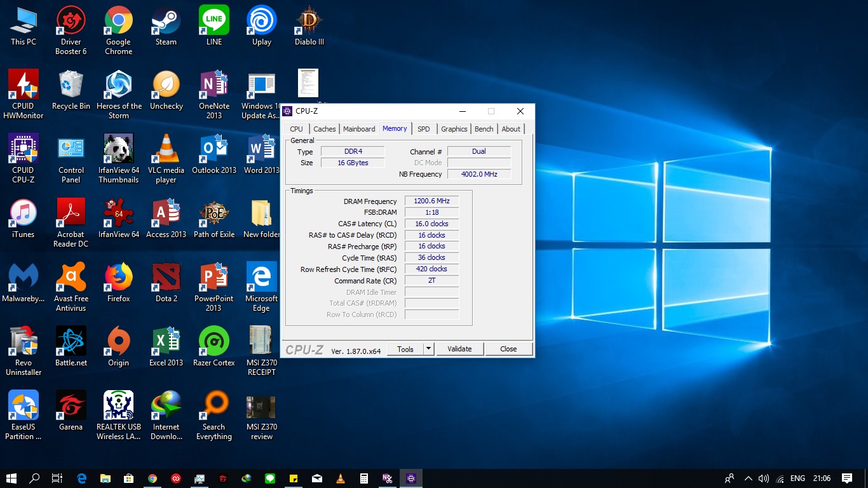Viewport: 868px width, 488px height.
Task: Select the Google Chrome desktop shortcut
Action: [119, 30]
